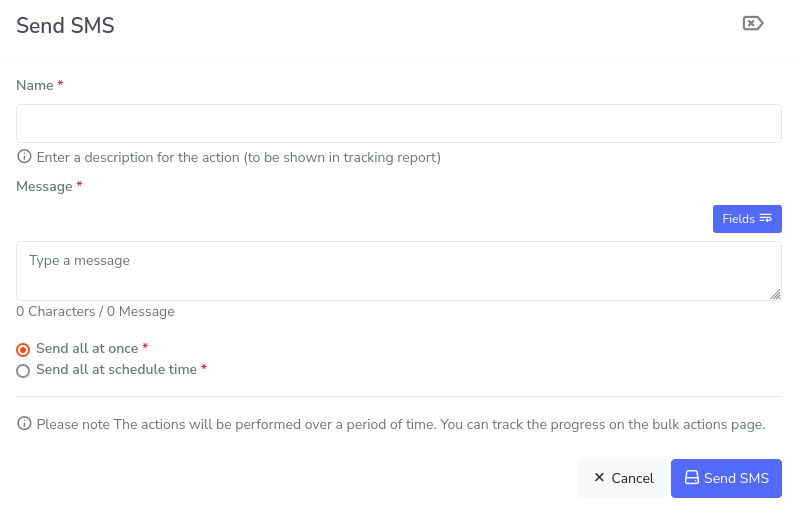This screenshot has height=508, width=794.
Task: Click the X icon inside the Cancel button
Action: (599, 478)
